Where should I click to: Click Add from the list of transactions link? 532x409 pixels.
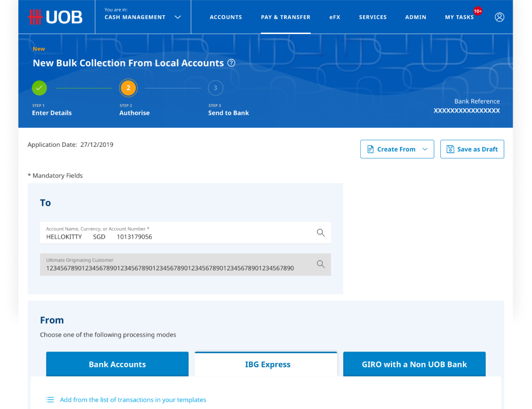pyautogui.click(x=133, y=399)
